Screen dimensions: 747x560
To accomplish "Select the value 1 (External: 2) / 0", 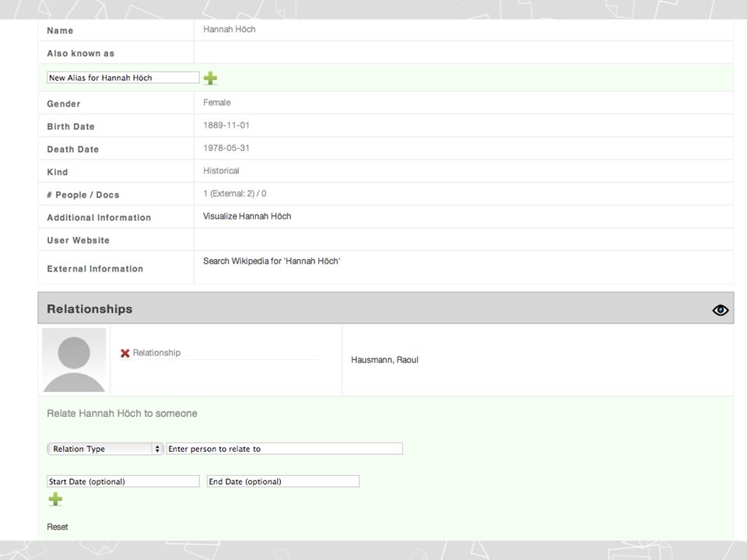I will tap(235, 194).
